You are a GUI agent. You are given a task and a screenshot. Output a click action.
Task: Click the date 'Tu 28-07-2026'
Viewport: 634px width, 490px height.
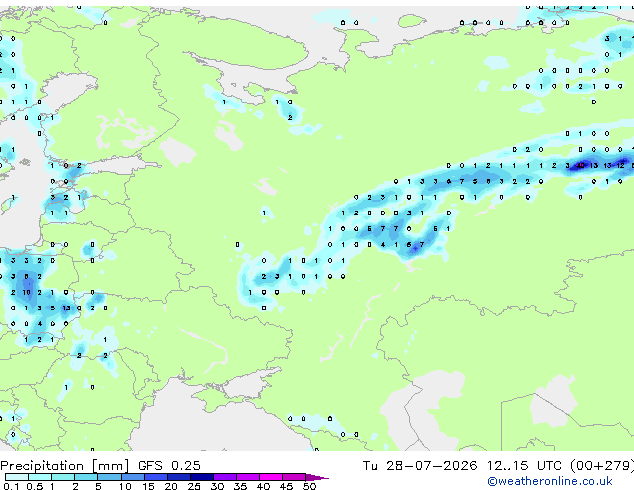point(419,466)
